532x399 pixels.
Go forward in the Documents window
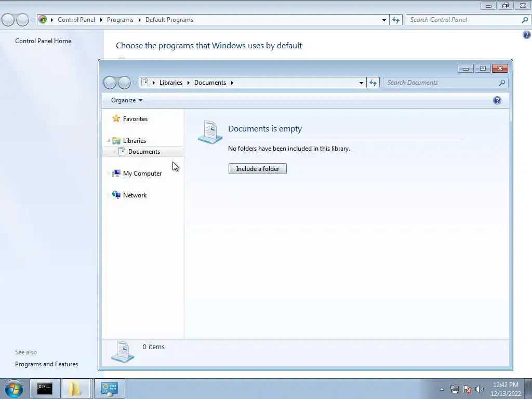(124, 83)
